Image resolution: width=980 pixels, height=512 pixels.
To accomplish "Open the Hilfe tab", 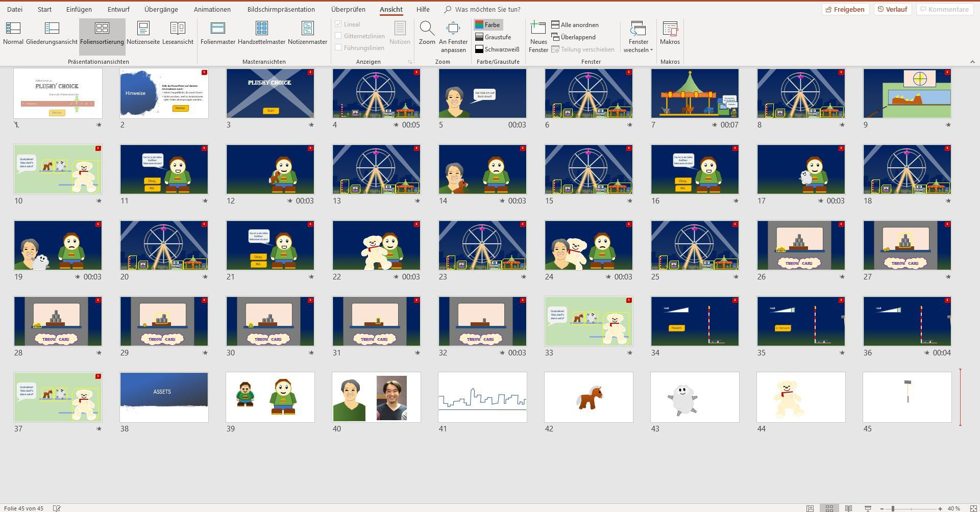I will 423,9.
